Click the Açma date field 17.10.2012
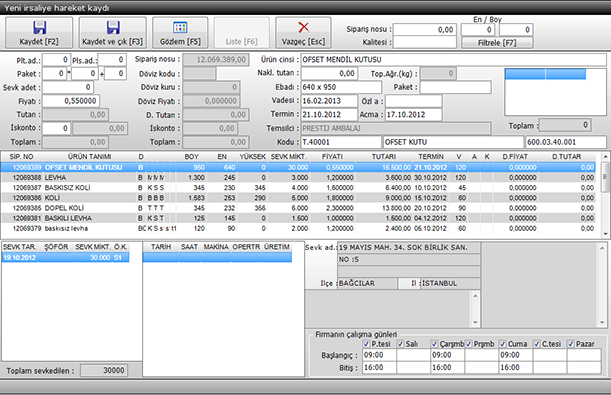611x395 pixels. point(413,115)
